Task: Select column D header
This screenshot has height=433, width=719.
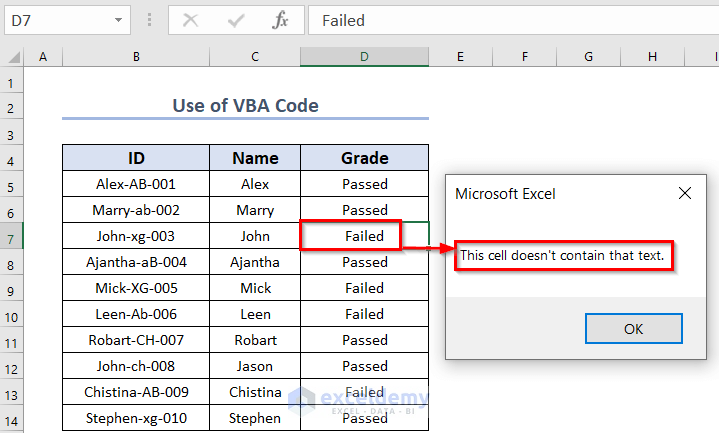Action: tap(364, 57)
